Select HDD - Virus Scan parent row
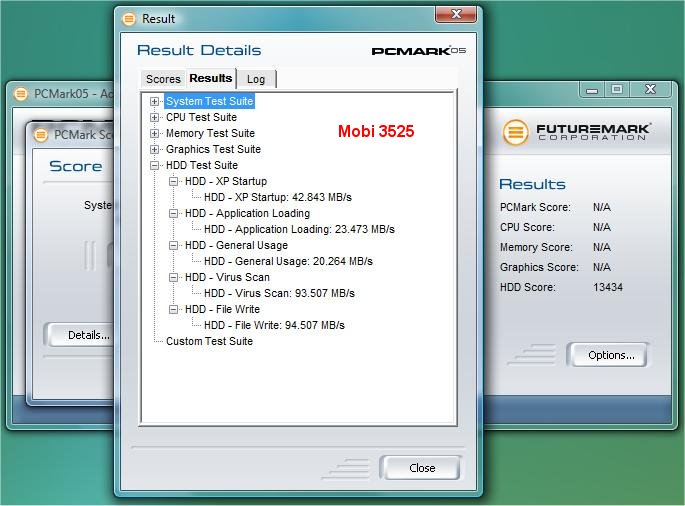Image resolution: width=685 pixels, height=506 pixels. (x=227, y=277)
